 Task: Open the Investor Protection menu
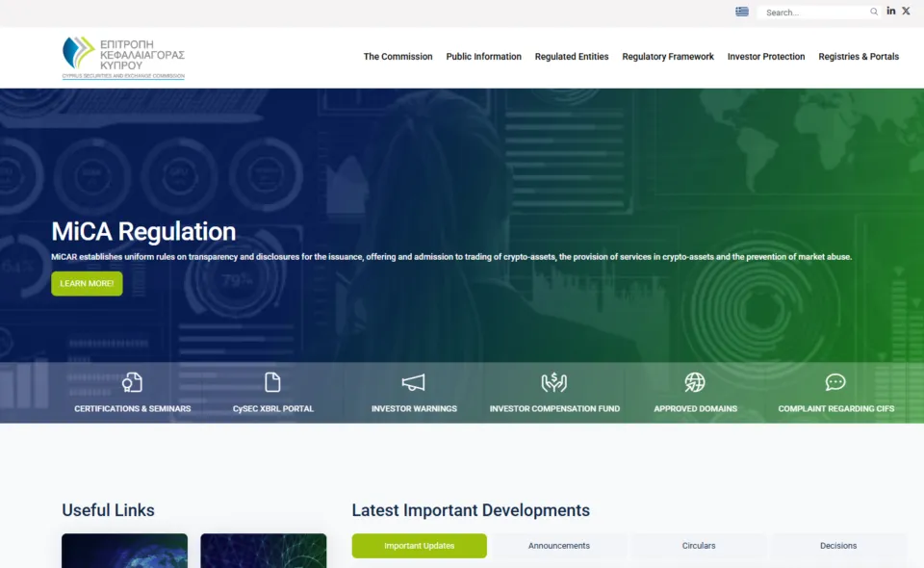pos(766,57)
